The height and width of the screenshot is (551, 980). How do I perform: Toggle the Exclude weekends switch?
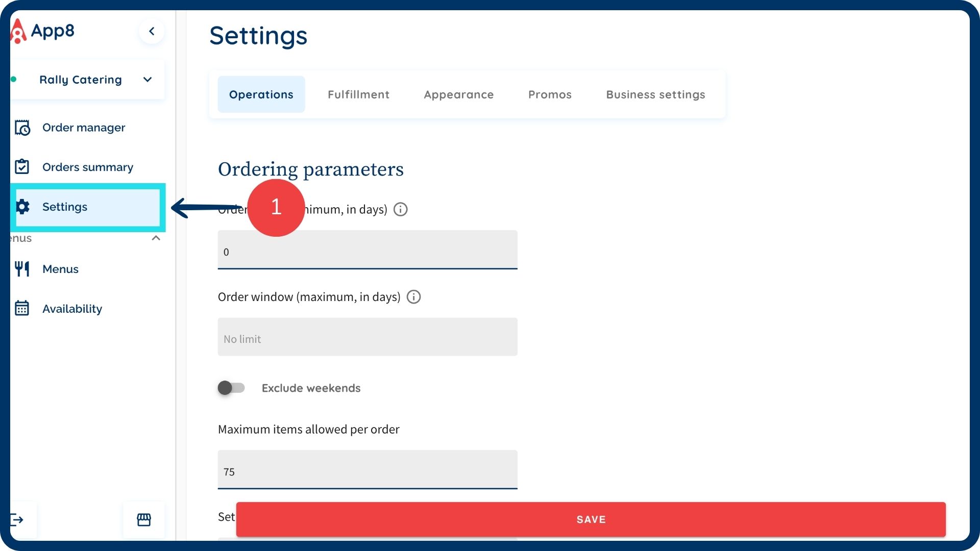[231, 388]
